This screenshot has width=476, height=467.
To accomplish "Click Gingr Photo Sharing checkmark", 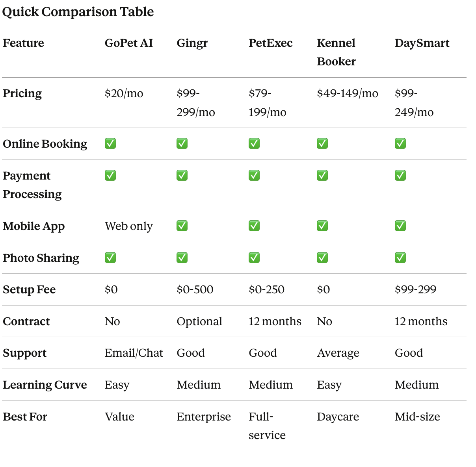I will pos(182,258).
